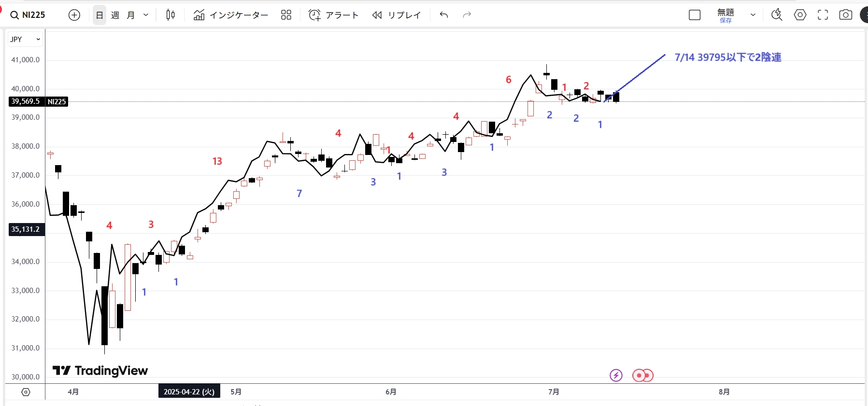Enter fullscreen mode
This screenshot has width=868, height=406.
pos(823,15)
